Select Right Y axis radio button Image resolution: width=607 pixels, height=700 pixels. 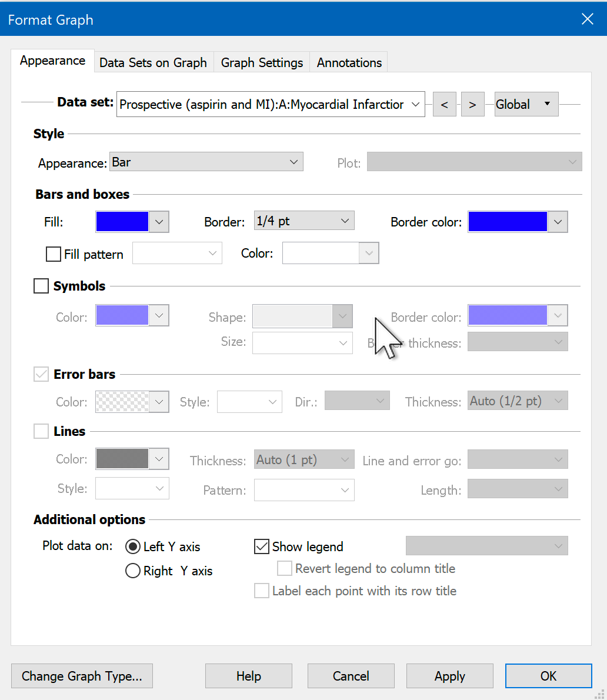133,571
